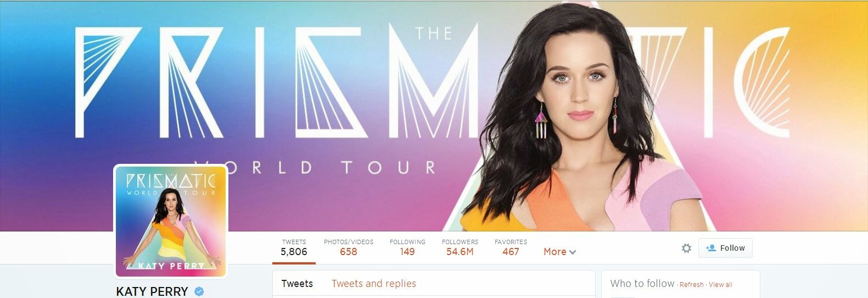Image resolution: width=868 pixels, height=298 pixels.
Task: Click the Who to follow heading
Action: point(642,284)
